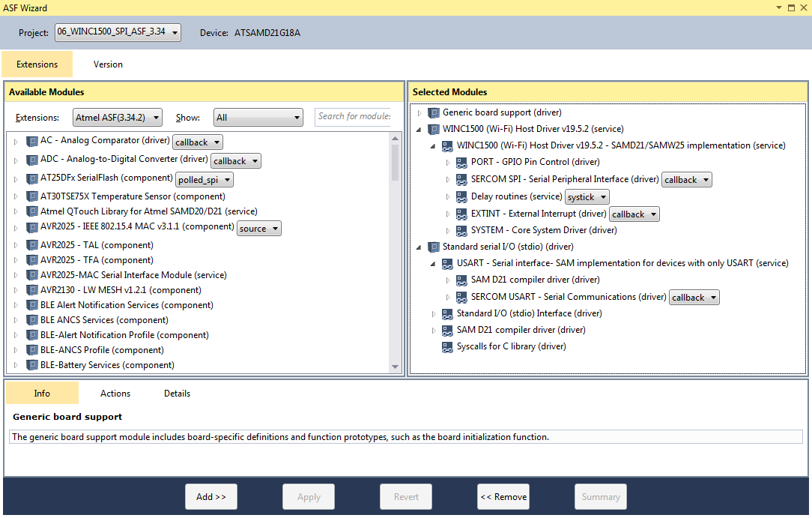Click the AC Analog Comparator module icon

32,141
